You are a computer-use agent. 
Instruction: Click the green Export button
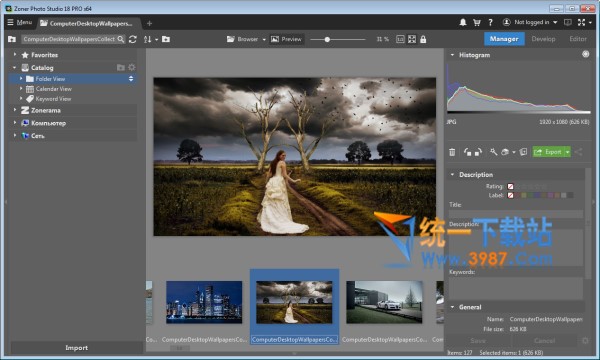(548, 152)
